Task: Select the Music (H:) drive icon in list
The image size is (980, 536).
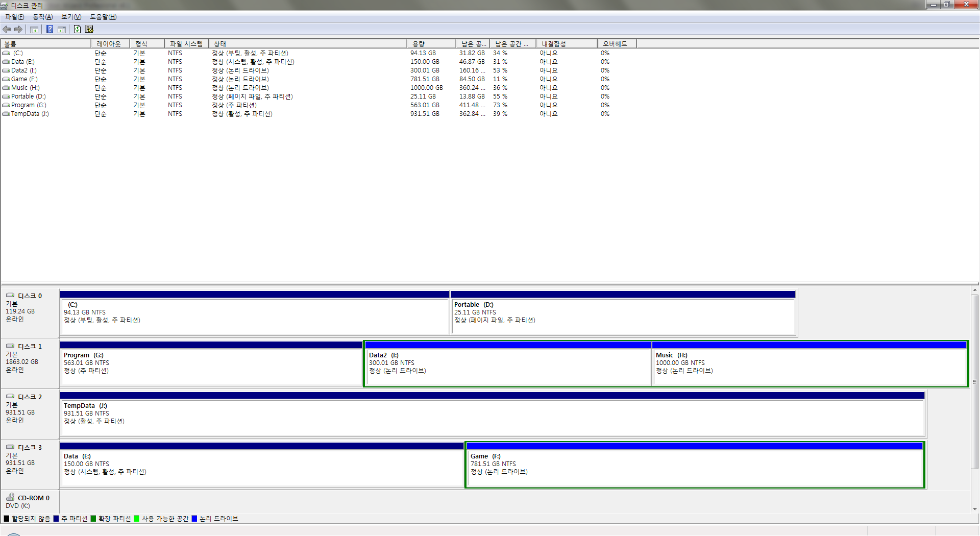Action: (6, 88)
